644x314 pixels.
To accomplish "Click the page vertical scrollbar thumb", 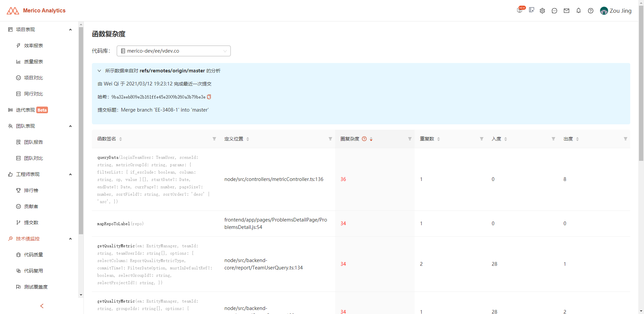I will click(641, 83).
